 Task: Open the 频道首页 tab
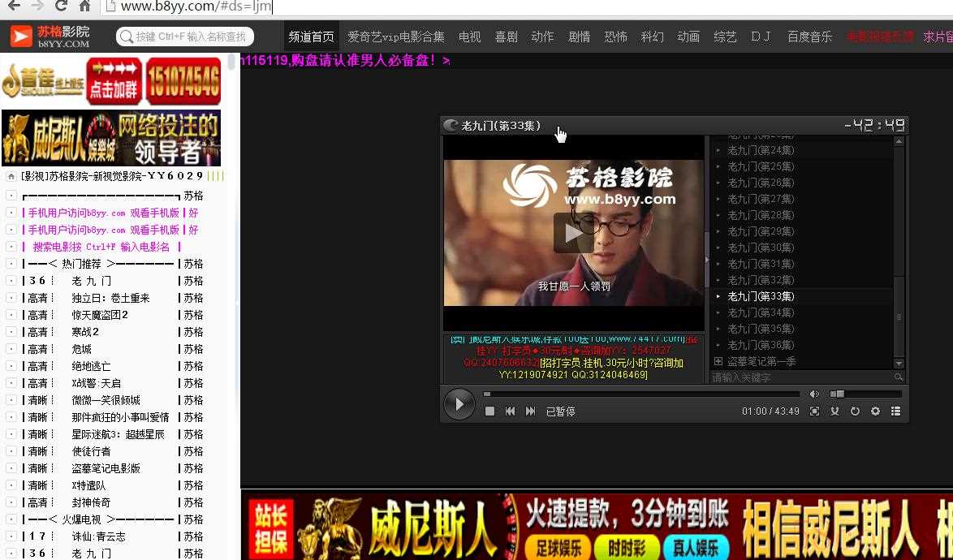pos(311,37)
